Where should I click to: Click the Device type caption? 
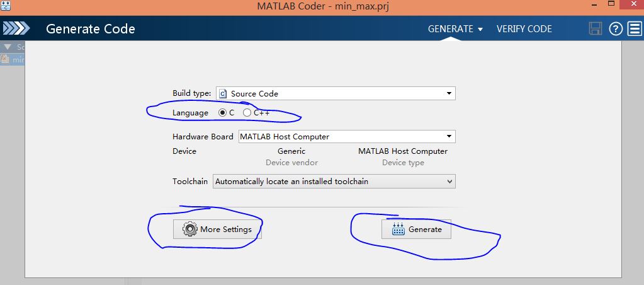pyautogui.click(x=403, y=163)
